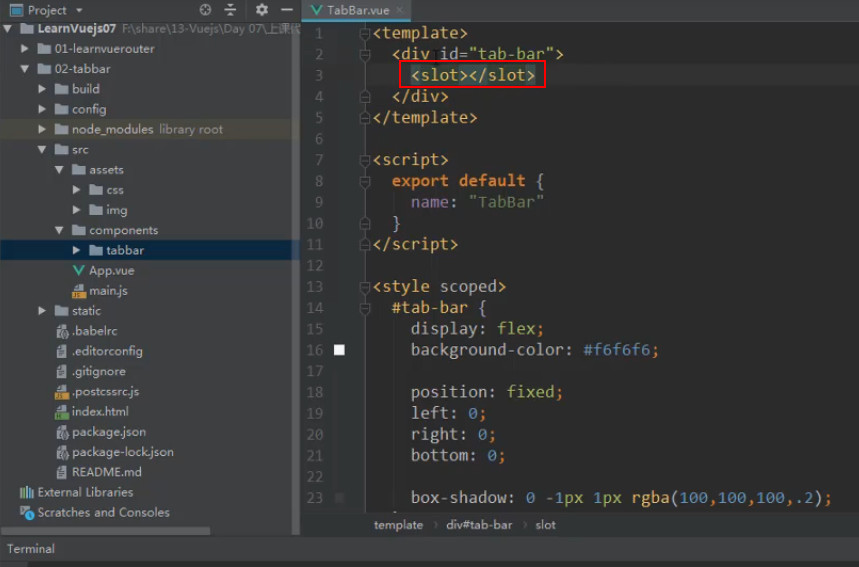Image resolution: width=859 pixels, height=567 pixels.
Task: Open color picker for rgba gutter swatch line 23
Action: click(339, 497)
